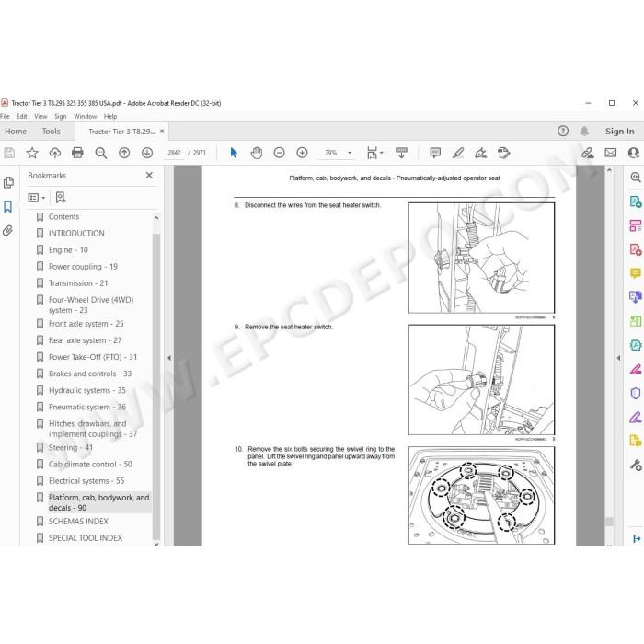Open the bookmarks Options dropdown
The image size is (644, 644).
pos(37,198)
